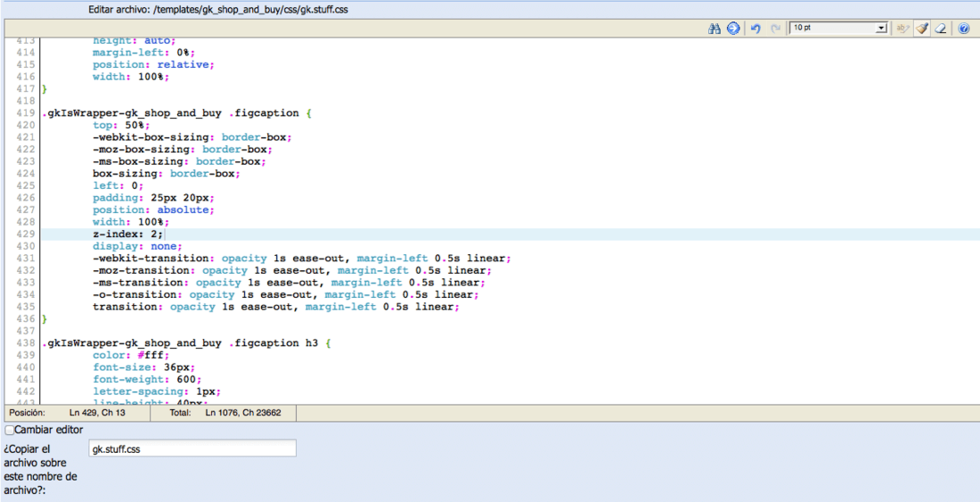Click the 'width: 100%;' line 416
Screen dimensions: 980x502
point(131,77)
